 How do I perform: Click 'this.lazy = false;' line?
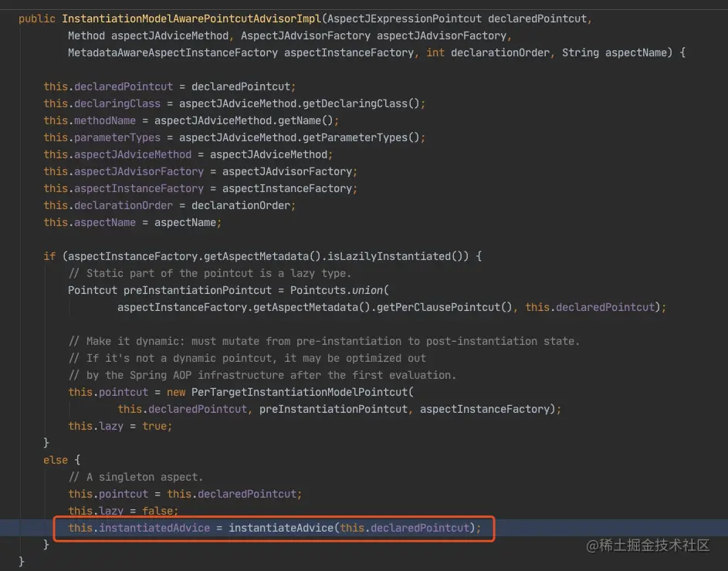[x=123, y=511]
